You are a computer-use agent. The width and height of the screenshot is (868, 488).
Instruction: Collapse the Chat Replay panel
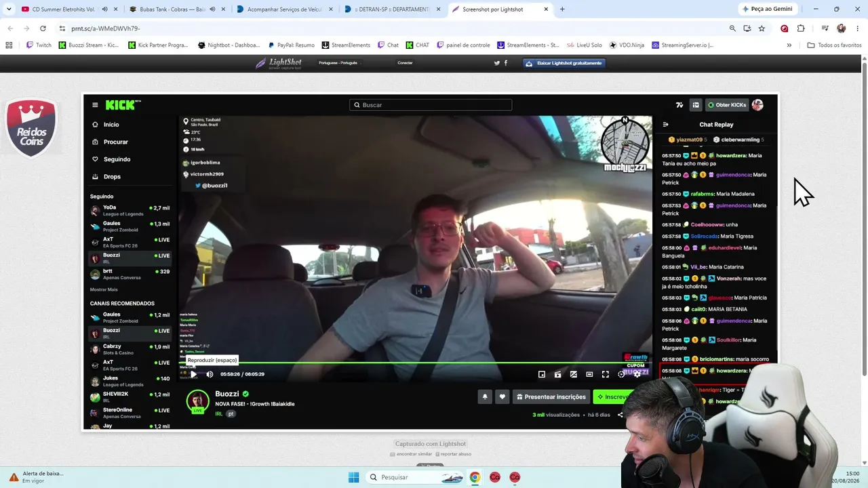(665, 125)
